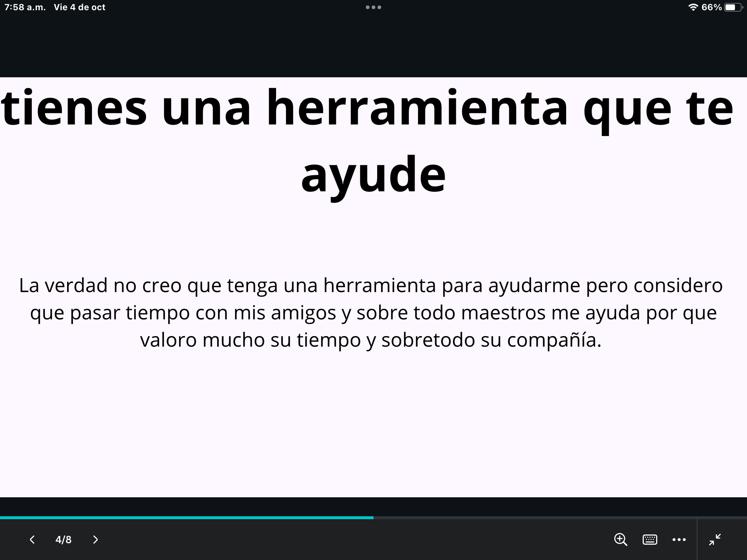
Task: Click the last line ending 'su compañía.'
Action: (371, 340)
